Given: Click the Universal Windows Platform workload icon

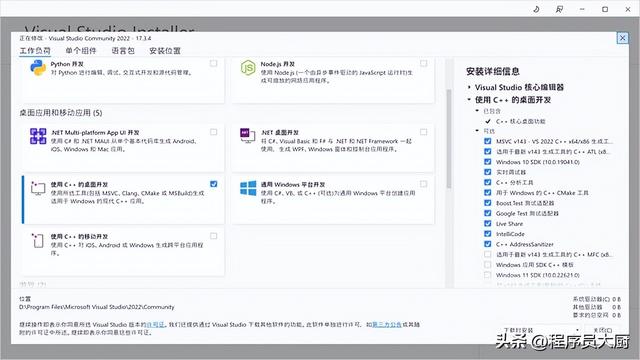Looking at the screenshot, I should click(248, 188).
